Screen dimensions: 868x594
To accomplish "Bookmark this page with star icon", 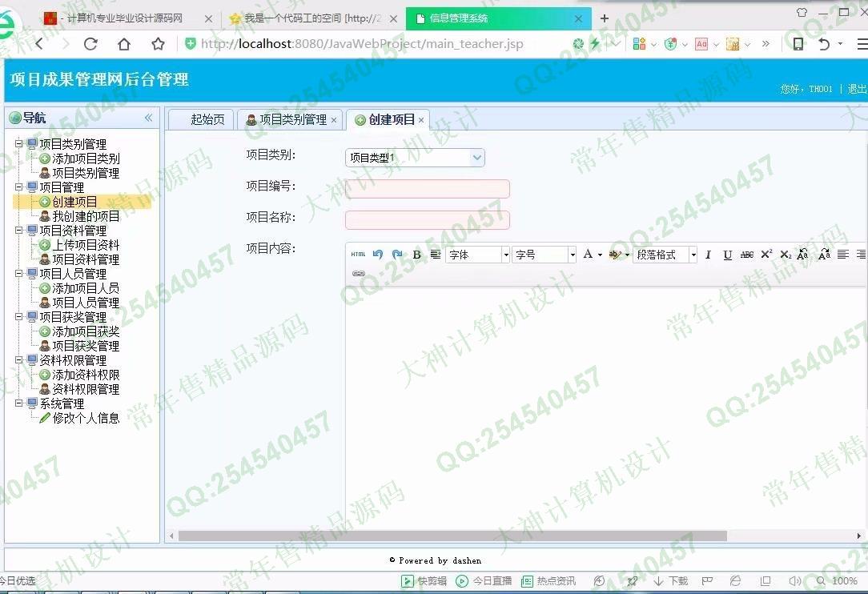I will click(159, 44).
